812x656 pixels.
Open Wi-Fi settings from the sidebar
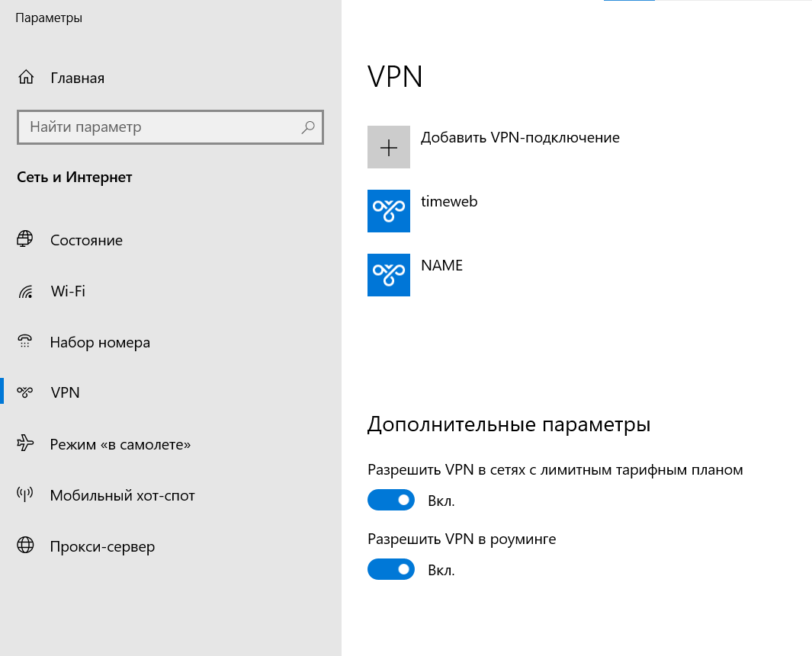coord(66,290)
